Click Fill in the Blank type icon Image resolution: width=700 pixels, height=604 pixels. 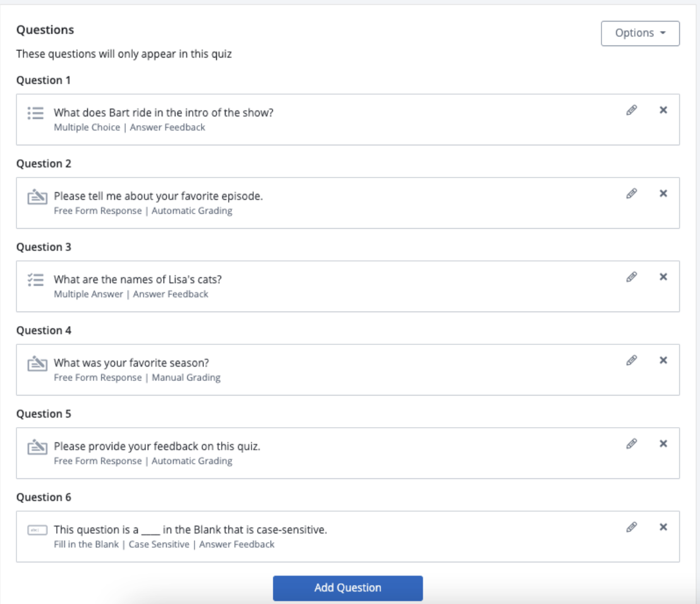coord(37,530)
